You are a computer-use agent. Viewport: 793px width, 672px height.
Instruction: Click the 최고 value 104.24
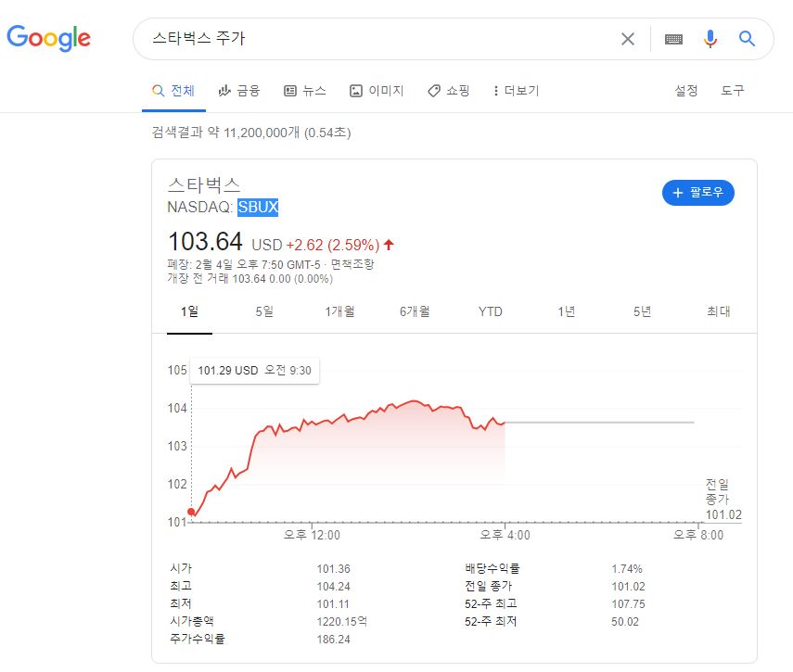333,587
